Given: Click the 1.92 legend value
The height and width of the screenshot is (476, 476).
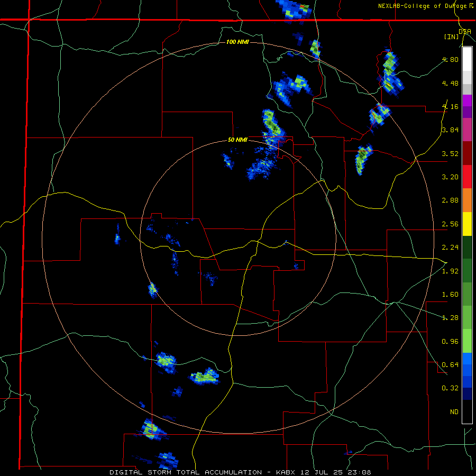Looking at the screenshot, I should [451, 271].
